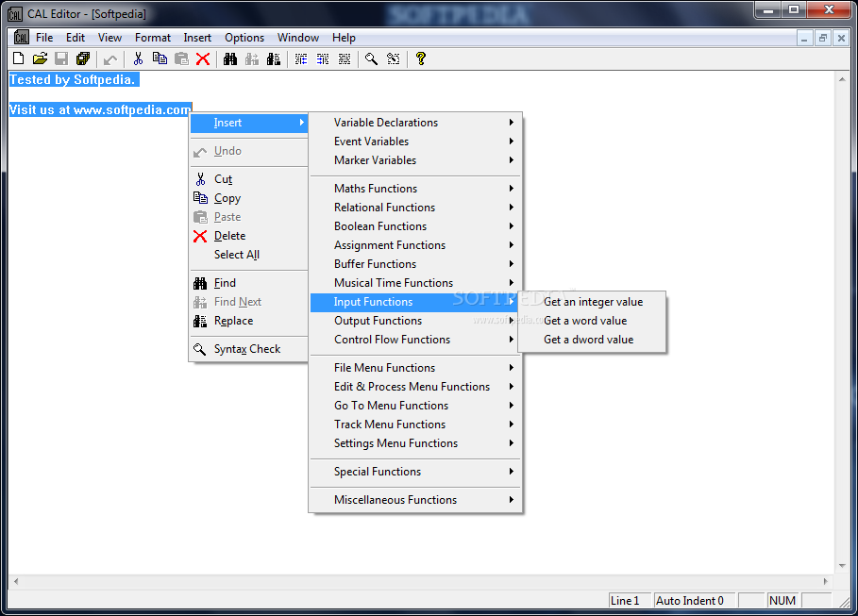Click the Replace toolbar icon
This screenshot has width=858, height=616.
(x=274, y=58)
